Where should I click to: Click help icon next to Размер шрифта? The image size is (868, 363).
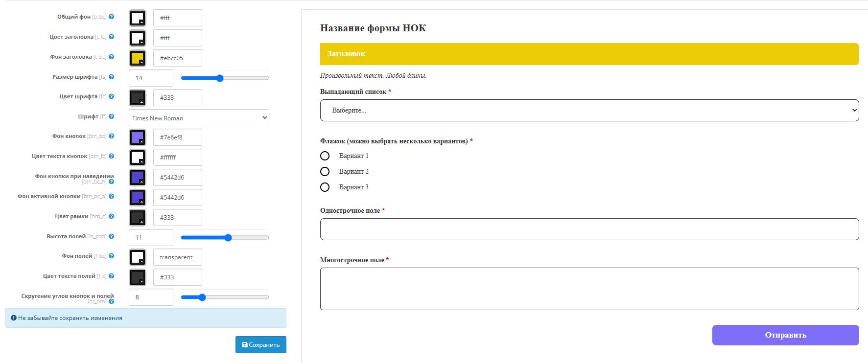(112, 77)
